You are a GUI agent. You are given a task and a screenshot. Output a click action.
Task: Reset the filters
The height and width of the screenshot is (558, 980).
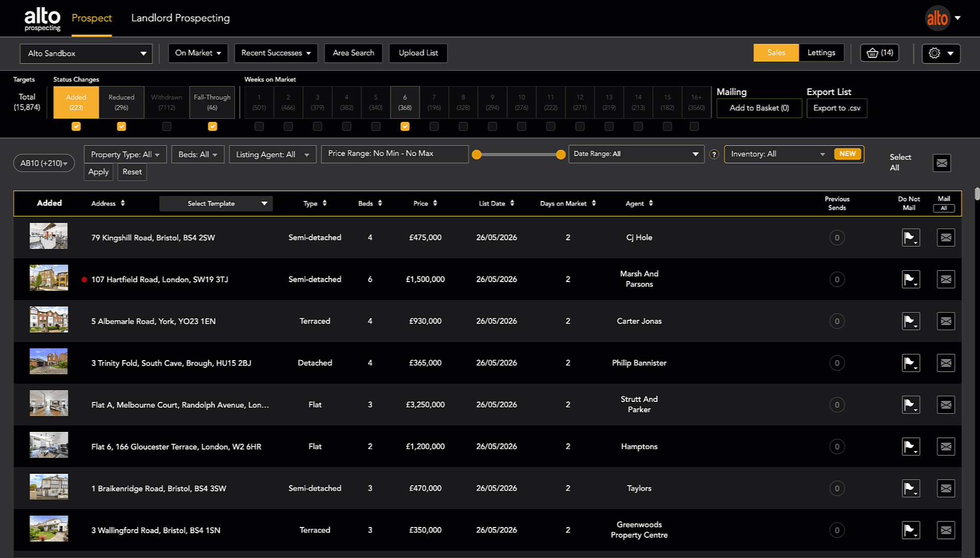coord(132,172)
